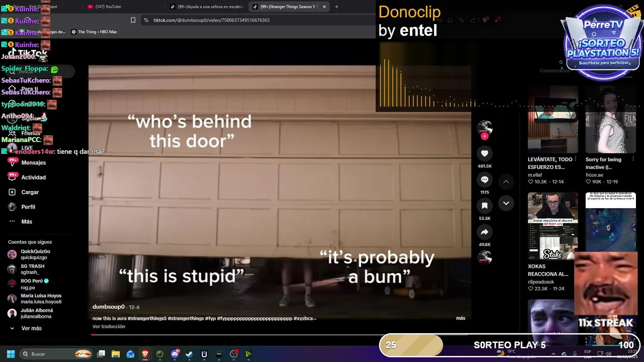Open Perfil in the TikTok sidebar
This screenshot has width=644, height=362.
tap(28, 207)
